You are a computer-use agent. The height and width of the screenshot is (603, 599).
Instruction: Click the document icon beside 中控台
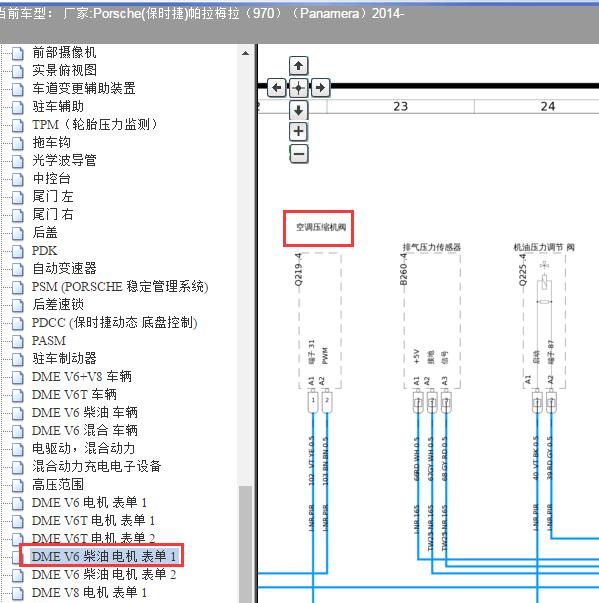[17, 179]
